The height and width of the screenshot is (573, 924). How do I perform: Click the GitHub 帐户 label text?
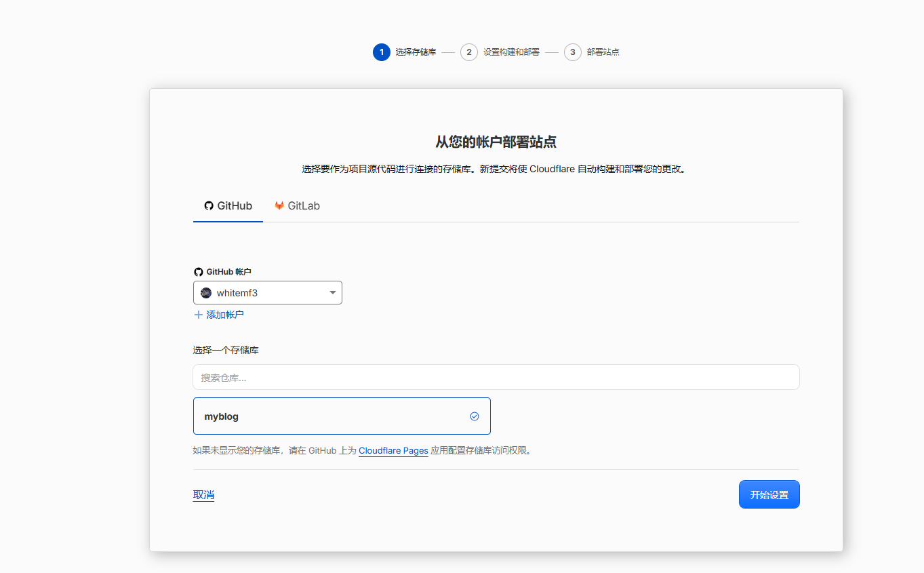coord(229,272)
